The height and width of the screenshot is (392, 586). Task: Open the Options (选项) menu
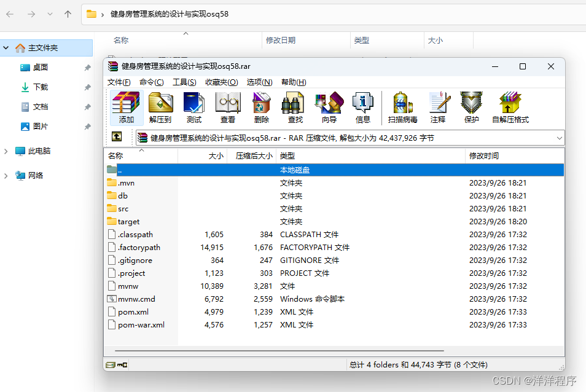pos(259,82)
